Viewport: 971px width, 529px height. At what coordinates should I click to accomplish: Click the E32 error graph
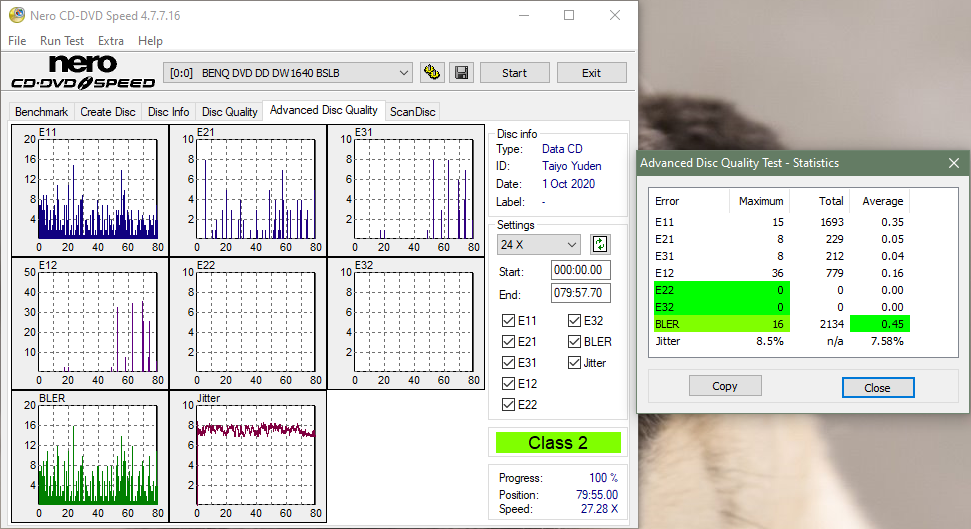click(406, 323)
